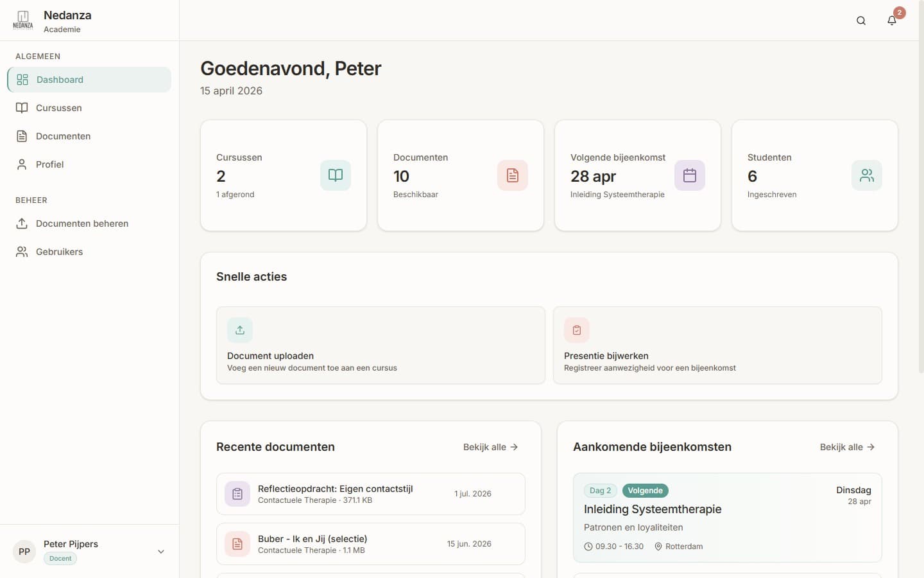Open the search icon in header
Image resolution: width=924 pixels, height=578 pixels.
[x=861, y=21]
